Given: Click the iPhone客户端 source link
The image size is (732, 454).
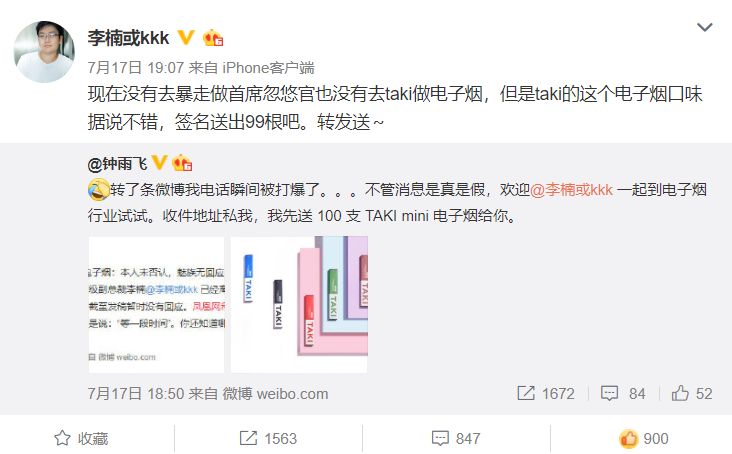Looking at the screenshot, I should coord(268,68).
